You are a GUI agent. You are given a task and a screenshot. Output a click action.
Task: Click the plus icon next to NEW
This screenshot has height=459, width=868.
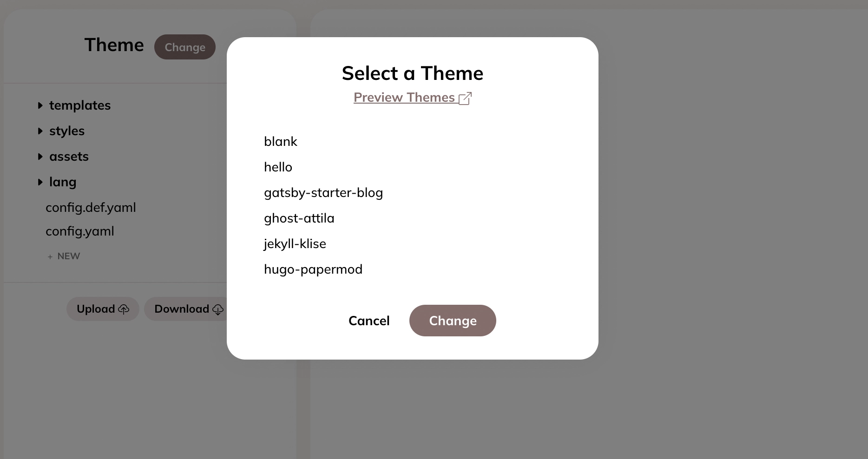50,256
